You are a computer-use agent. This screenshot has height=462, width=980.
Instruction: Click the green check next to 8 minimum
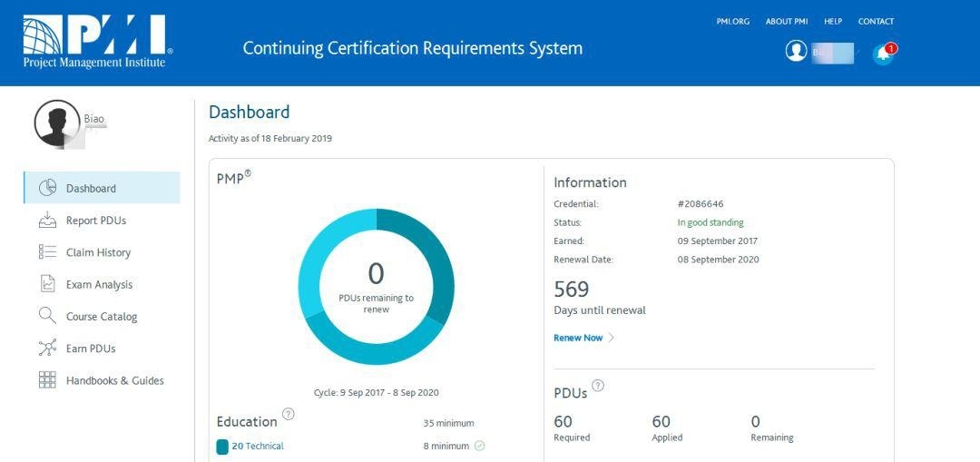pos(479,446)
